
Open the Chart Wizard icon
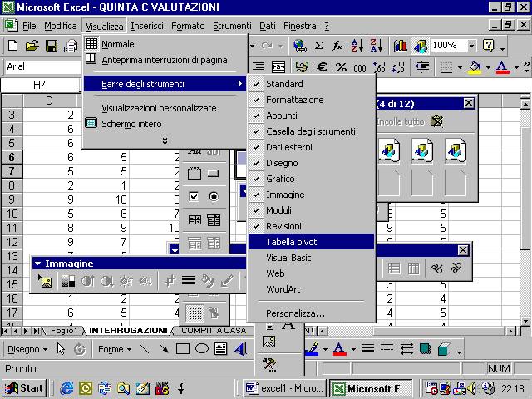pyautogui.click(x=401, y=45)
